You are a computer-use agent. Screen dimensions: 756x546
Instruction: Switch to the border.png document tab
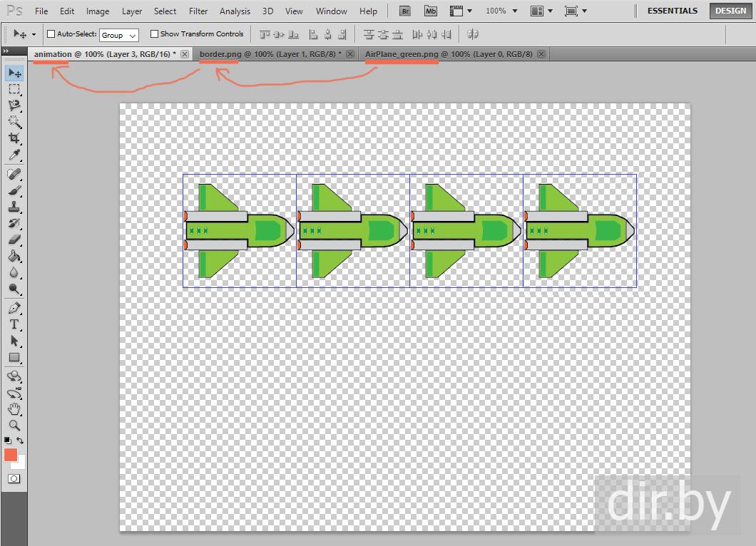270,54
